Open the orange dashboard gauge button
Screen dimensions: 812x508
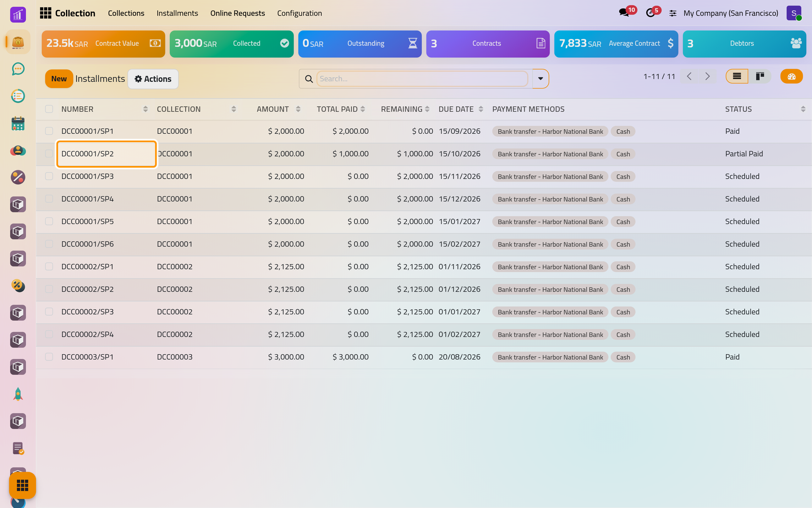[x=791, y=76]
